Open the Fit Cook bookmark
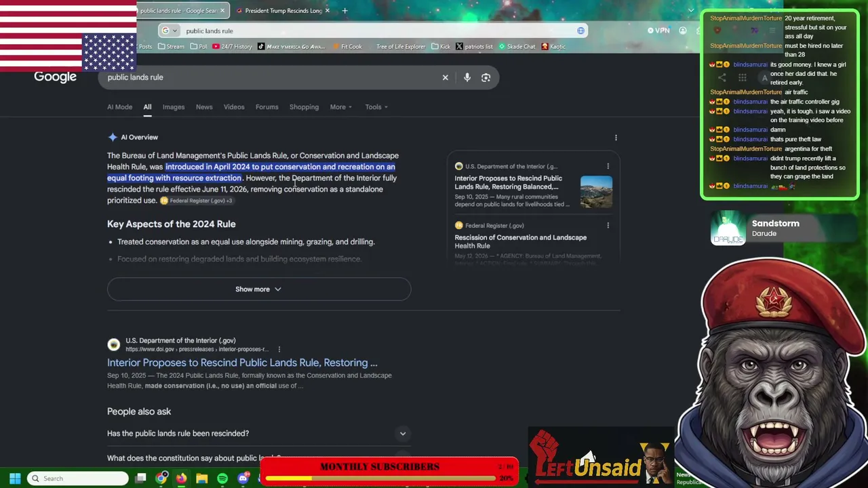The height and width of the screenshot is (488, 868). point(347,47)
